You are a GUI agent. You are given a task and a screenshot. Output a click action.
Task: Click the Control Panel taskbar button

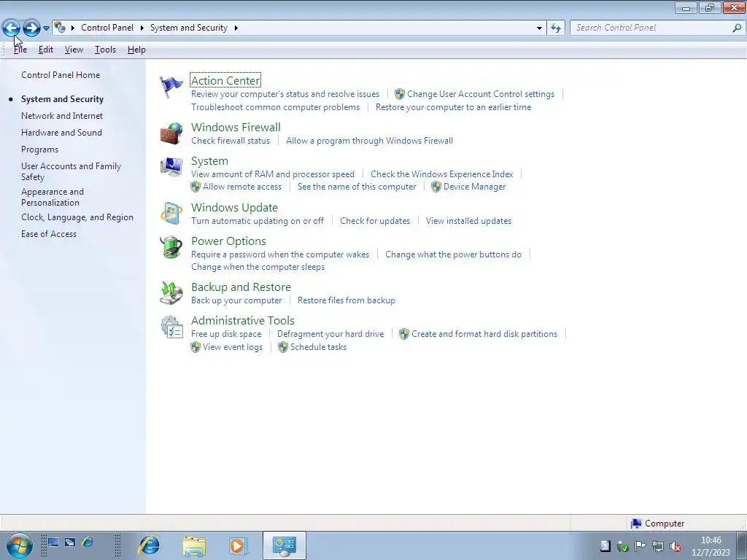click(285, 545)
